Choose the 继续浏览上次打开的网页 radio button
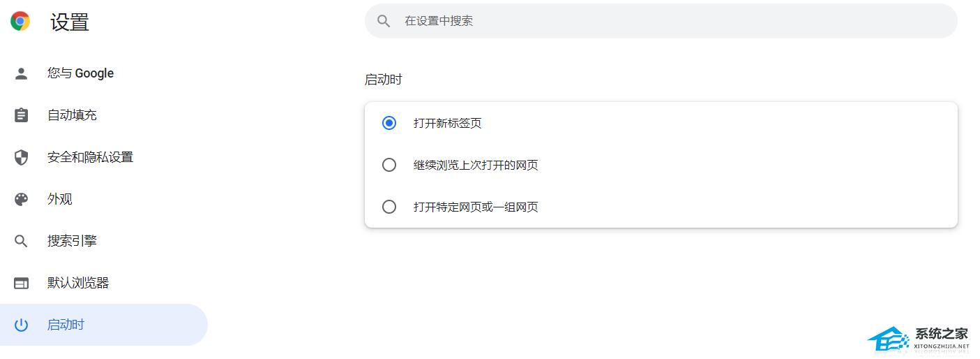 click(x=389, y=165)
